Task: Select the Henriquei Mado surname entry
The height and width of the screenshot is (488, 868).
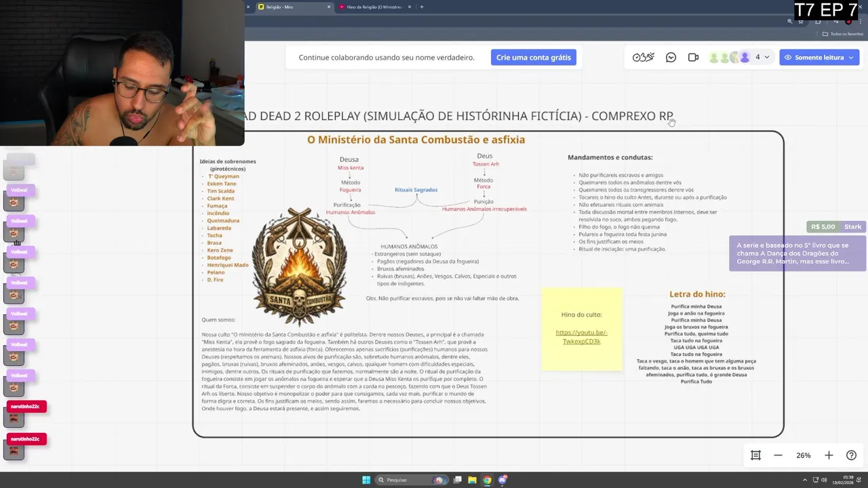Action: click(x=228, y=265)
